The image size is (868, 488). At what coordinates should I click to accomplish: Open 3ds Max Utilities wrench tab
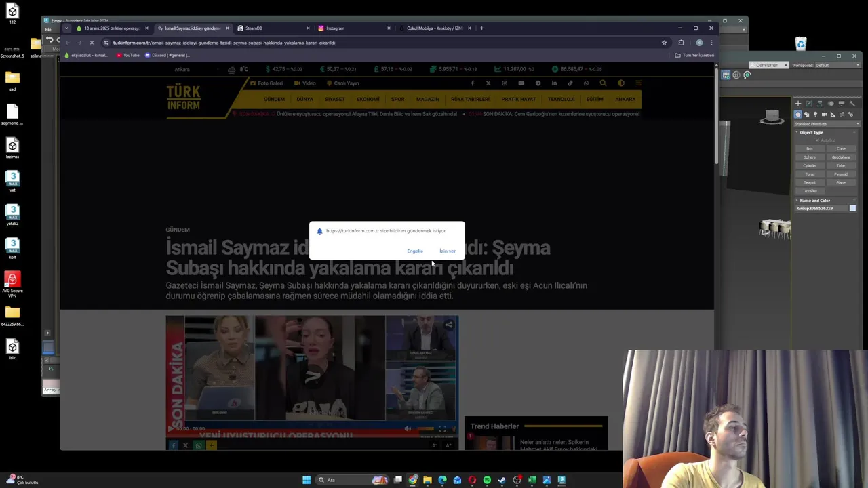[x=852, y=104]
